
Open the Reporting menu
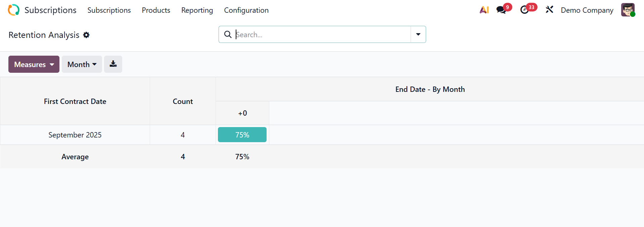click(197, 10)
